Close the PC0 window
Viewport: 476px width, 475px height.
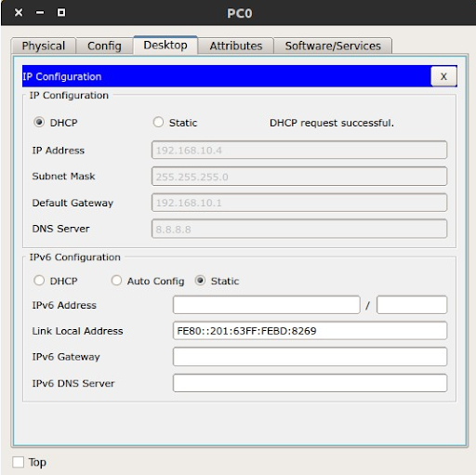coord(19,13)
